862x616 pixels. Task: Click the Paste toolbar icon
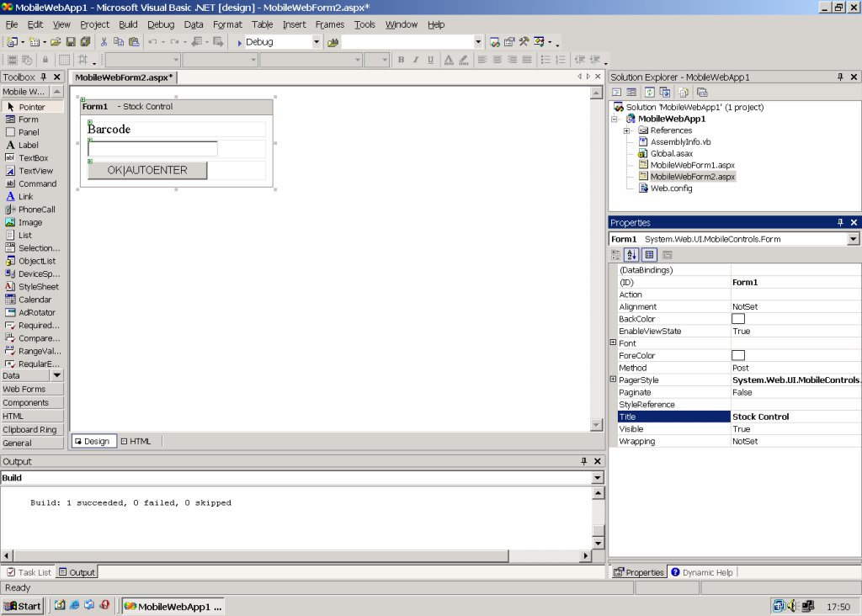134,42
